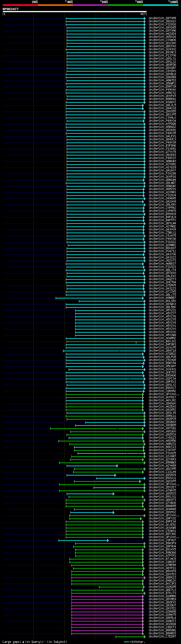The height and width of the screenshot is (644, 181).
Task: Select the label UniRef100_A9NRB7
Action: pyautogui.click(x=162, y=298)
